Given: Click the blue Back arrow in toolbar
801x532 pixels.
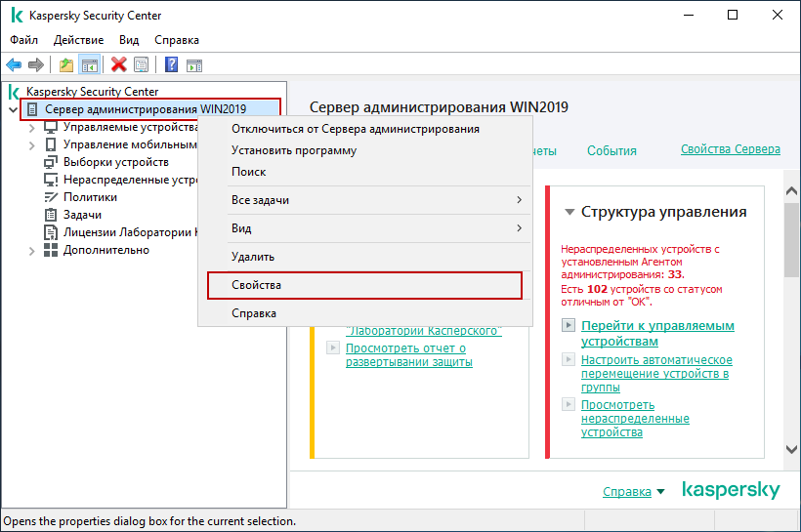Looking at the screenshot, I should 14,64.
